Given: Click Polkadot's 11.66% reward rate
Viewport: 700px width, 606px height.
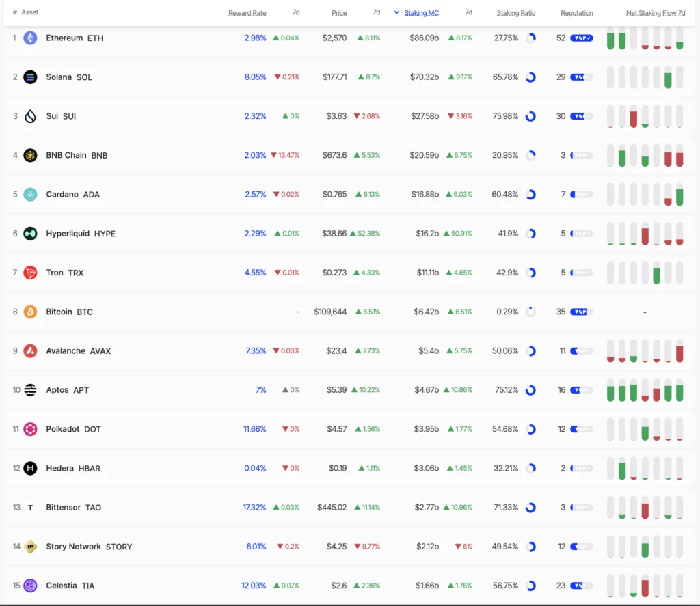Looking at the screenshot, I should 254,429.
